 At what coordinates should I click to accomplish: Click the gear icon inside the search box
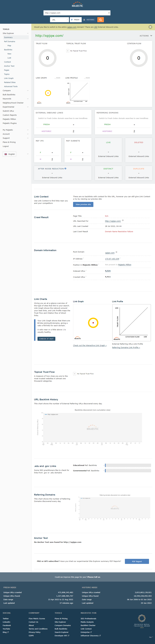pos(109,13)
